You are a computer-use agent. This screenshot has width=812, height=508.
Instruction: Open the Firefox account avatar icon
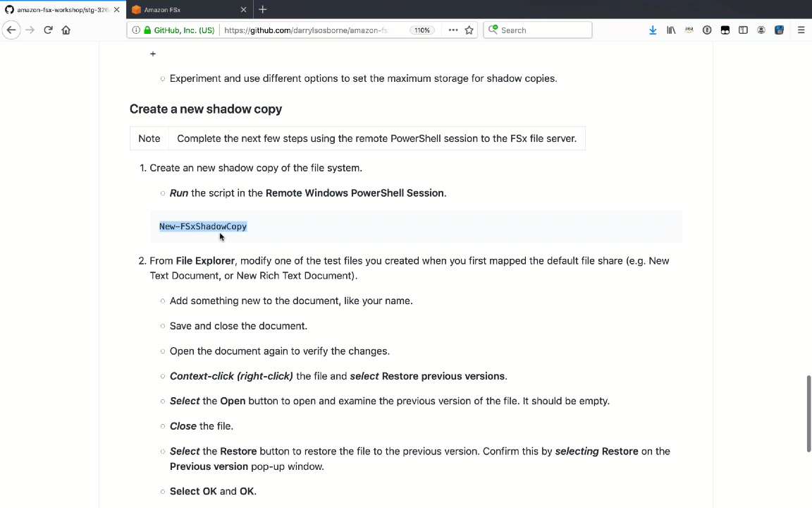pos(761,30)
